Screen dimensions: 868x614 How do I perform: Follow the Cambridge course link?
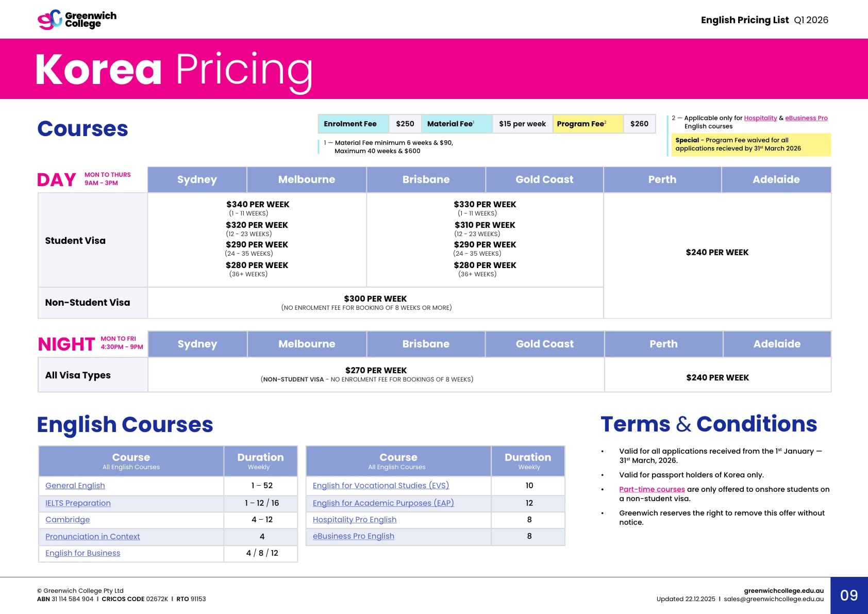pos(68,520)
